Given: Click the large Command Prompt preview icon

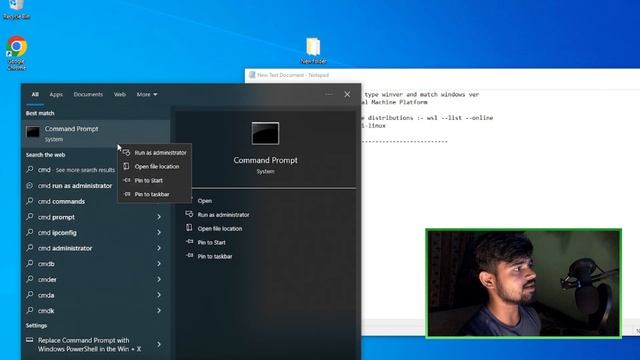Looking at the screenshot, I should pyautogui.click(x=265, y=133).
